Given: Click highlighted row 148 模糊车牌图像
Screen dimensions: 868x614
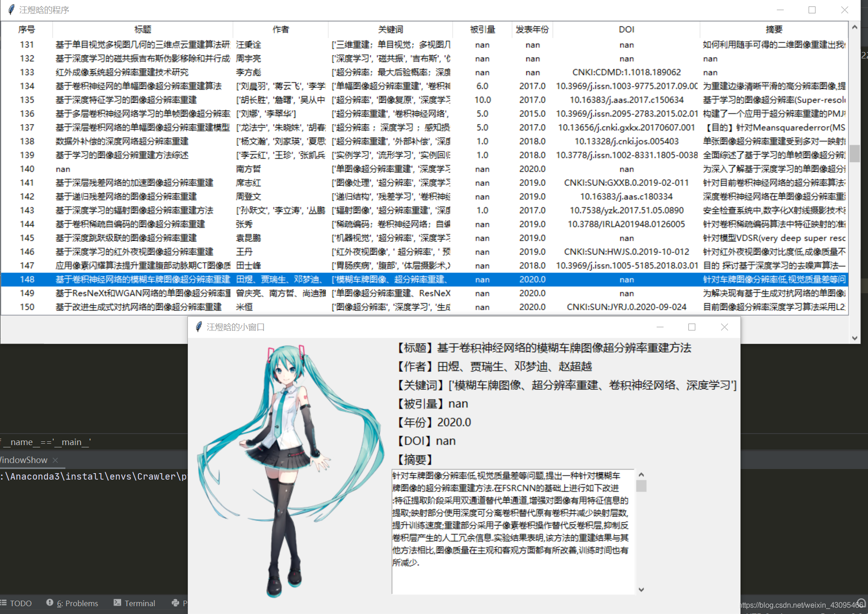Looking at the screenshot, I should (x=424, y=279).
